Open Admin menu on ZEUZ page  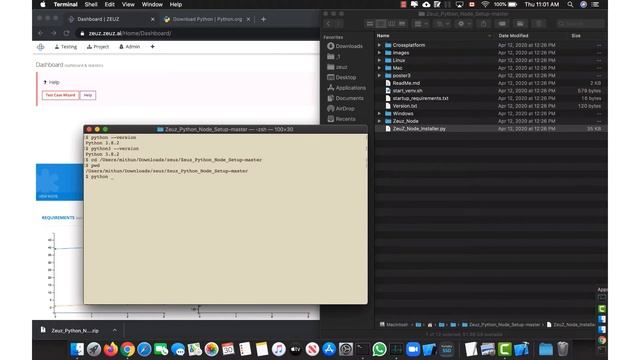tap(129, 47)
